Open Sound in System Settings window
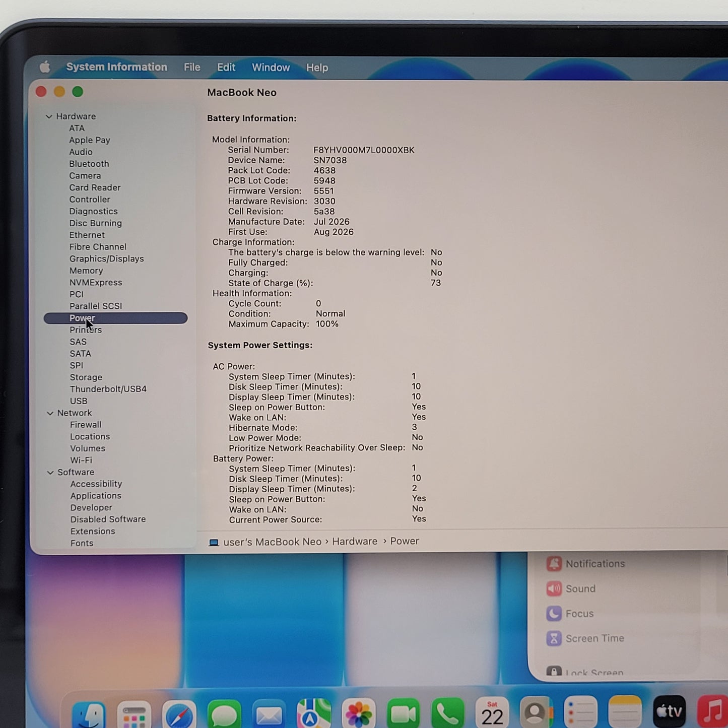 pos(580,588)
